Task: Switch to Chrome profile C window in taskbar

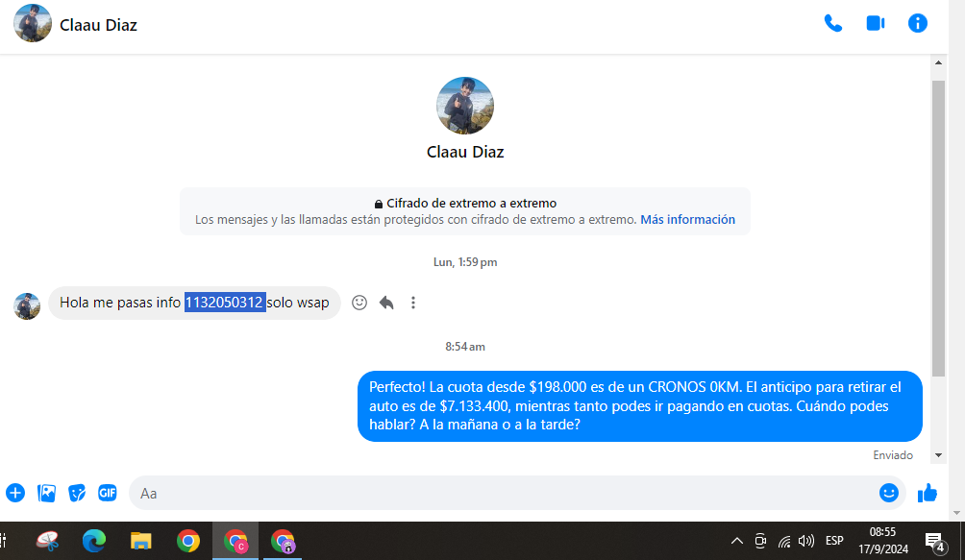Action: click(x=235, y=541)
